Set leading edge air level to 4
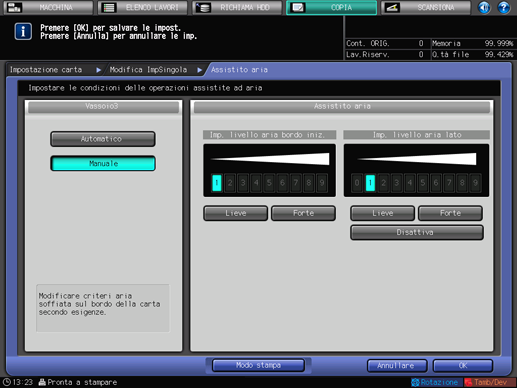 tap(256, 183)
